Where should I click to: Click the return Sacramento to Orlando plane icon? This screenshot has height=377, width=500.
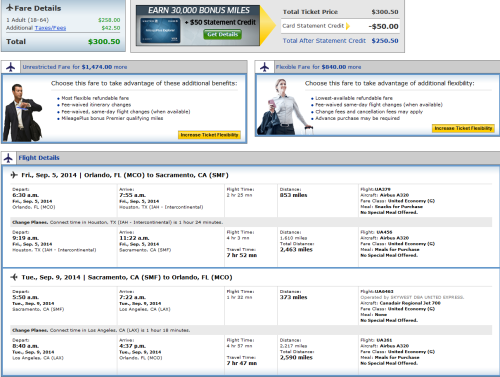14,277
